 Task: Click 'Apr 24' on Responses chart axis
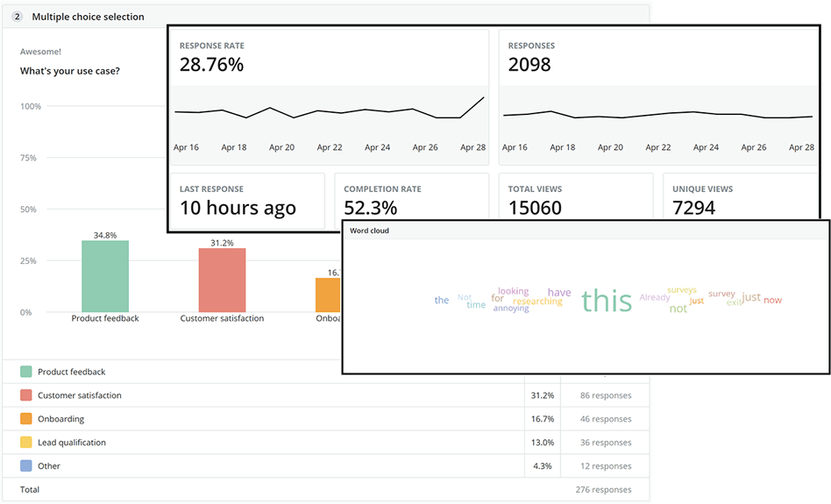click(x=706, y=147)
